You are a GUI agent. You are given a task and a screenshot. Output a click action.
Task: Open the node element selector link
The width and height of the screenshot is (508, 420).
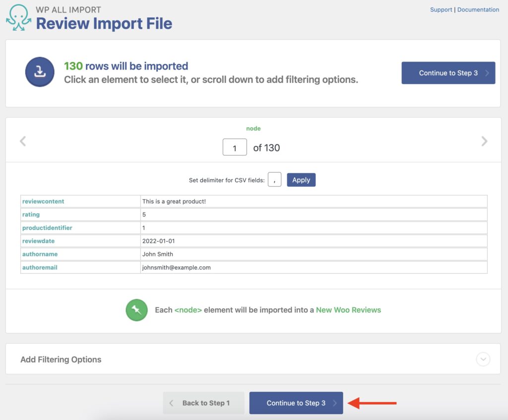254,128
